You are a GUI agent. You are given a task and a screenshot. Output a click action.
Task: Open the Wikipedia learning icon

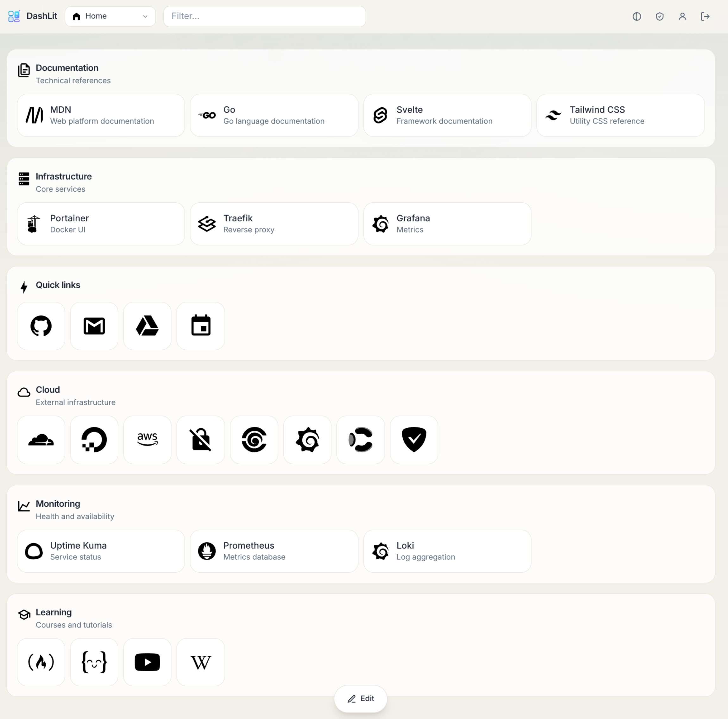201,662
